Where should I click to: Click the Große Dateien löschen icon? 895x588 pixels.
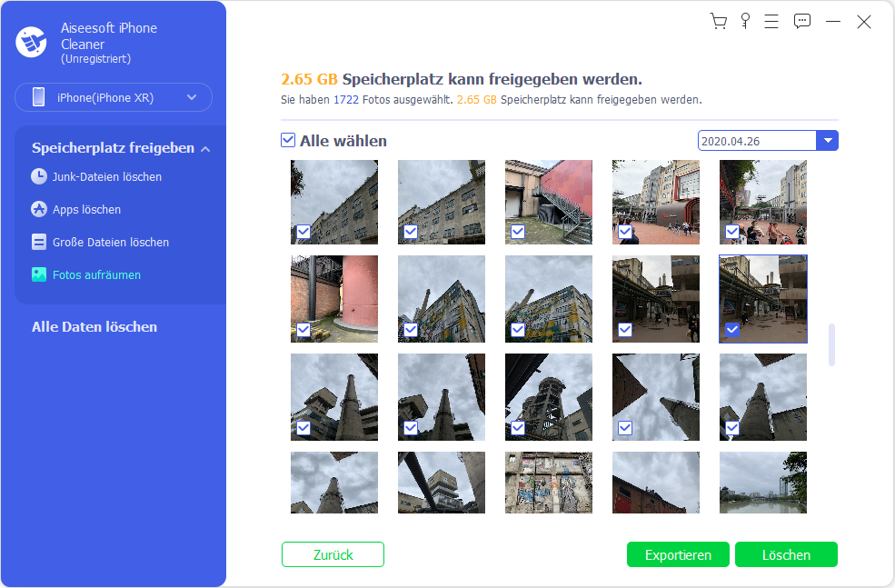[39, 242]
